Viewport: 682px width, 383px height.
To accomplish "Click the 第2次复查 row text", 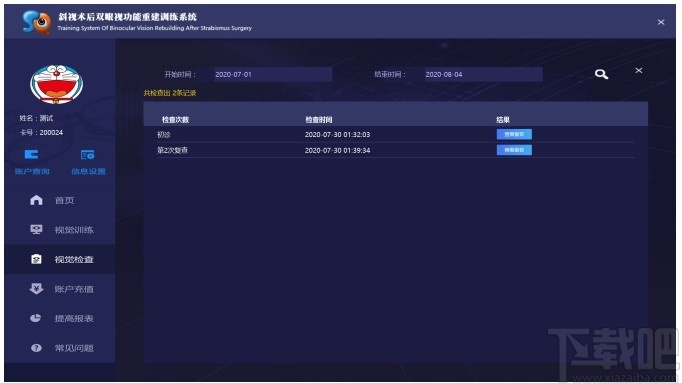I will point(172,150).
